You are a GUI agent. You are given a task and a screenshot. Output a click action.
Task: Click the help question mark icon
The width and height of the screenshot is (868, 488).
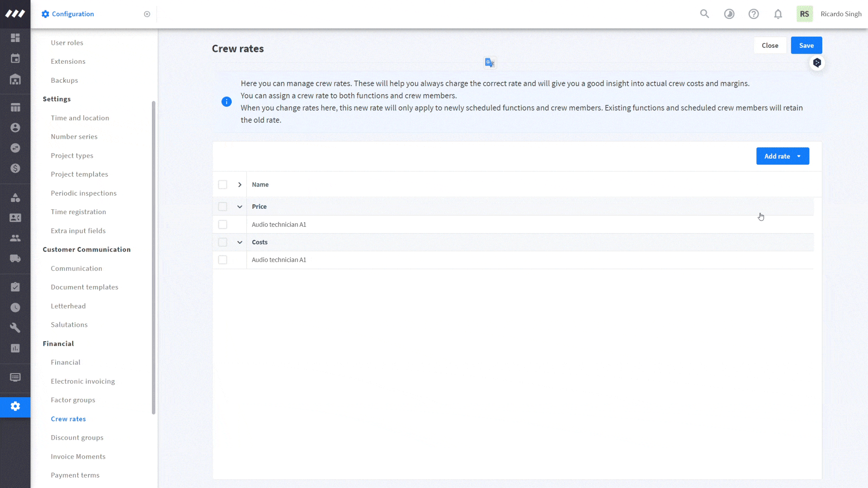pos(754,14)
